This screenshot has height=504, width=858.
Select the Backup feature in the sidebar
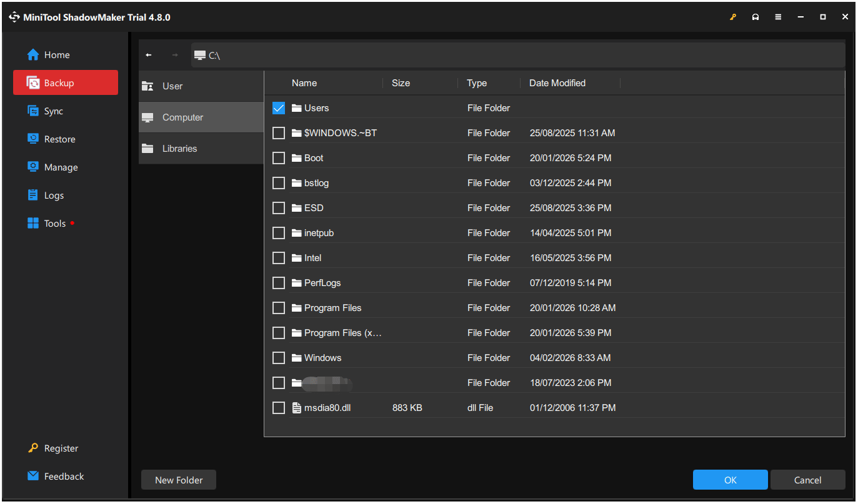point(57,82)
